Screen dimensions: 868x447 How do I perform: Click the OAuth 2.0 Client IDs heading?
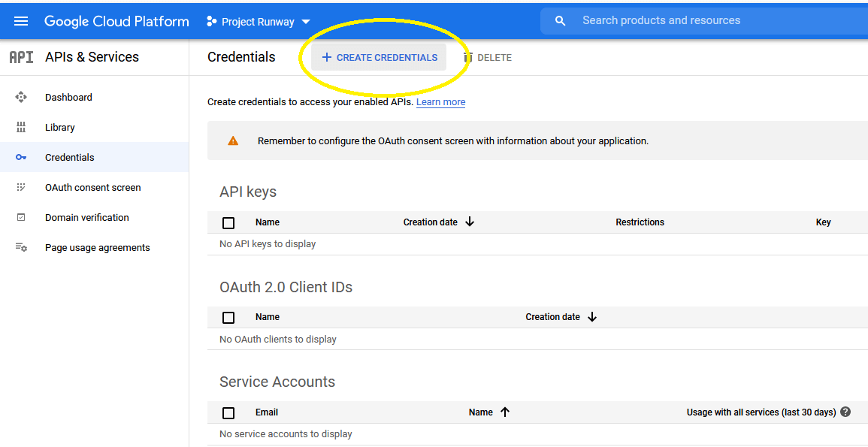[286, 287]
